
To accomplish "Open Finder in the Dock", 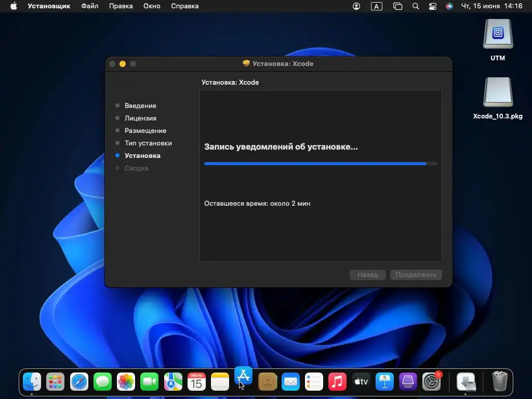I will point(32,382).
